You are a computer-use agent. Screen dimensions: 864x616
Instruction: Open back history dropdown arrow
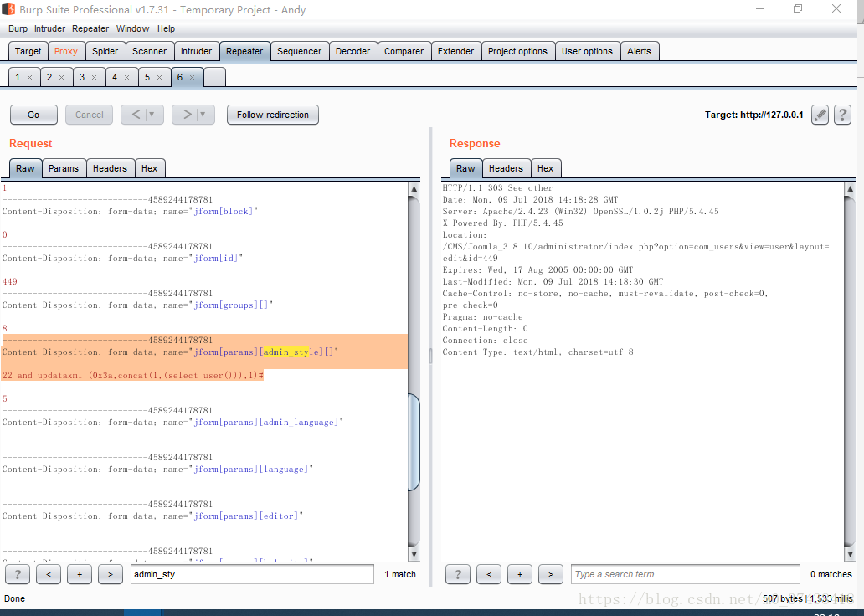[152, 115]
